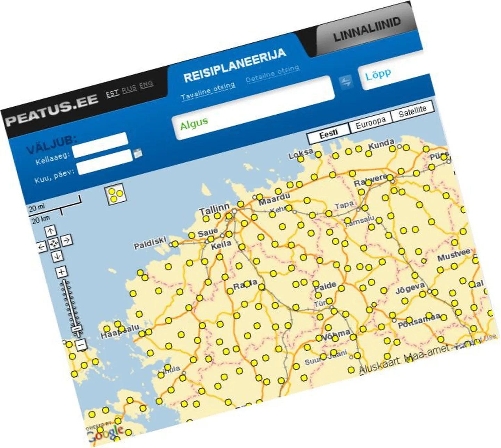Viewport: 501px width, 448px height.
Task: Recenter map with the center pan button
Action: [x=54, y=243]
